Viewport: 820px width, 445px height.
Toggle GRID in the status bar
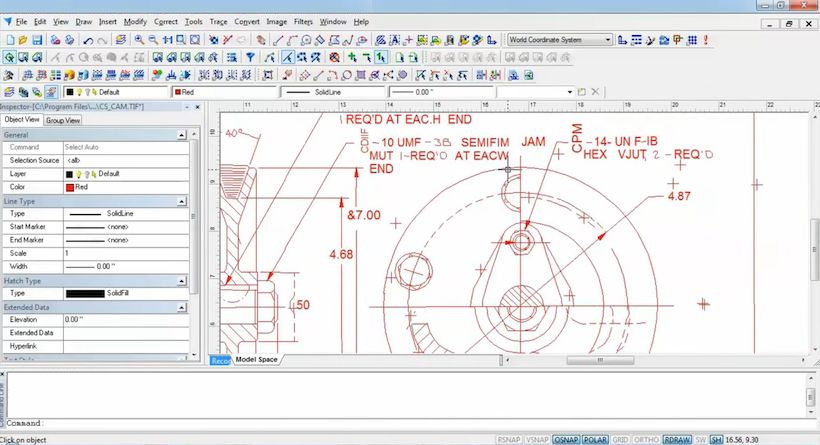(x=620, y=440)
